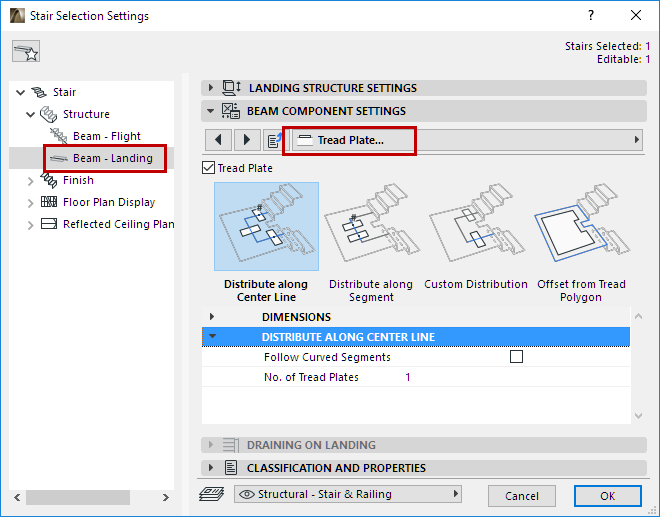Click the OK button

(608, 496)
